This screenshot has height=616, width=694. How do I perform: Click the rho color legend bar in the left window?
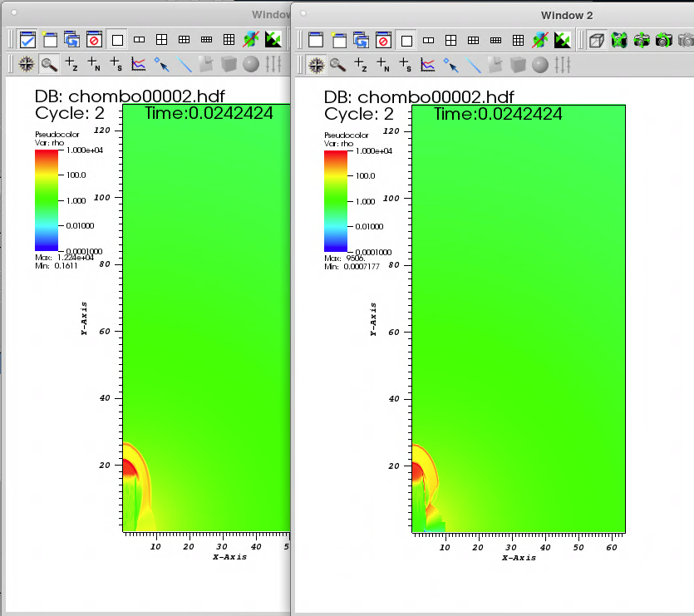(x=47, y=200)
